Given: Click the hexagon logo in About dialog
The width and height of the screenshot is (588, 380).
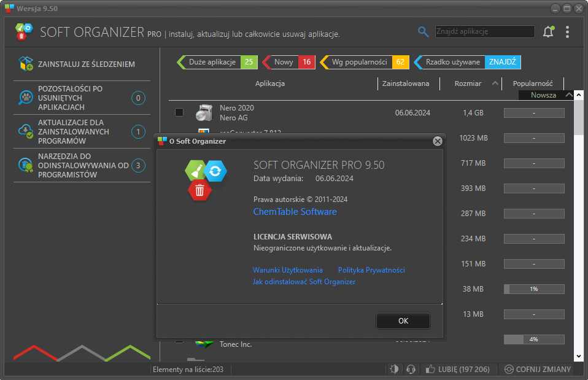Looking at the screenshot, I should [x=206, y=180].
